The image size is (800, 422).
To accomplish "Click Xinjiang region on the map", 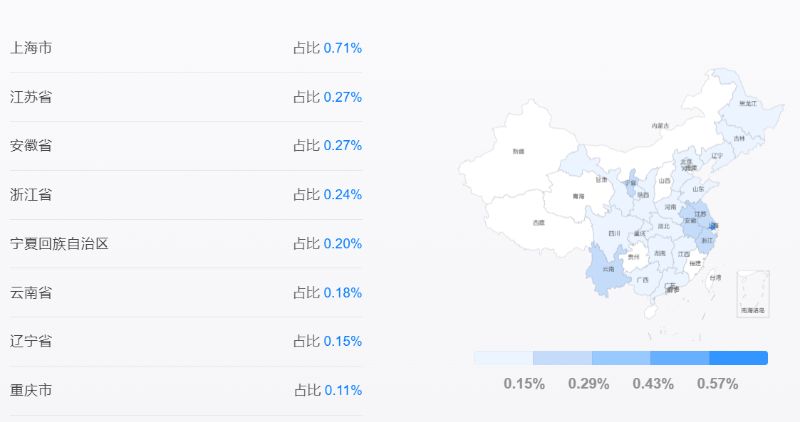I will [x=518, y=152].
